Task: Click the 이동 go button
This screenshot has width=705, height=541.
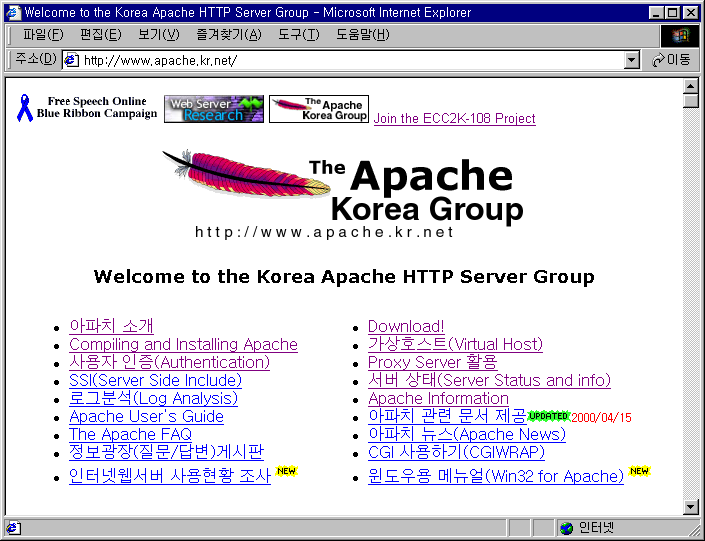Action: tap(671, 60)
